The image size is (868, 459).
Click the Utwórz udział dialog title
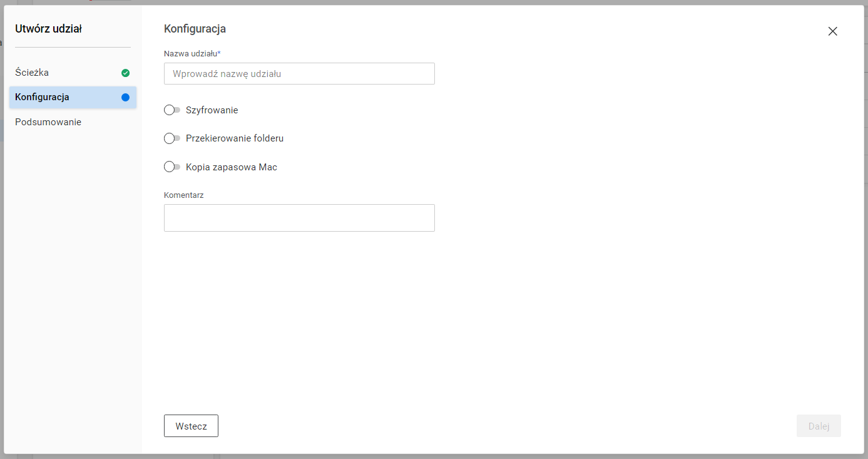[48, 29]
